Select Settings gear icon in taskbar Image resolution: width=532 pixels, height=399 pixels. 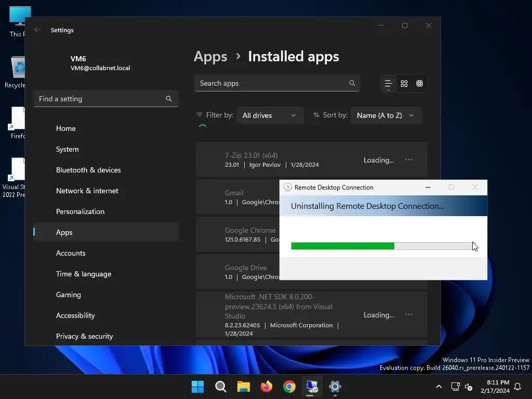(x=335, y=387)
